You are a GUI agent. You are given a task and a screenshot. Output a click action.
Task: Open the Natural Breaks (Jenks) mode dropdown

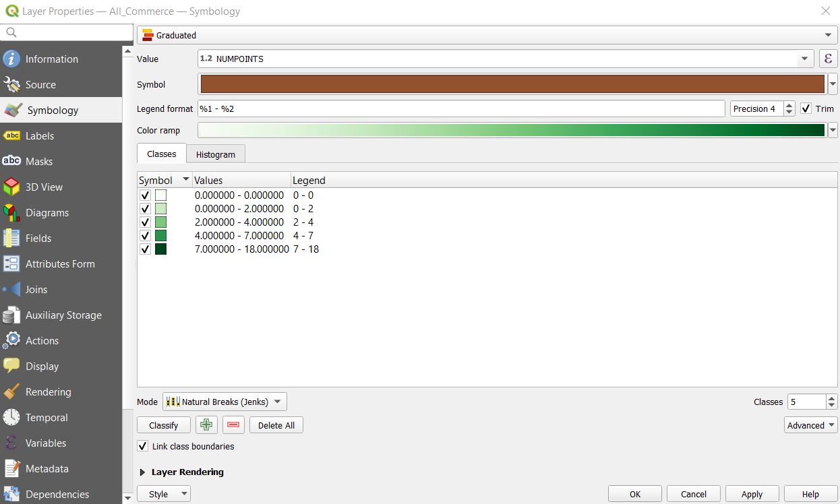[224, 402]
